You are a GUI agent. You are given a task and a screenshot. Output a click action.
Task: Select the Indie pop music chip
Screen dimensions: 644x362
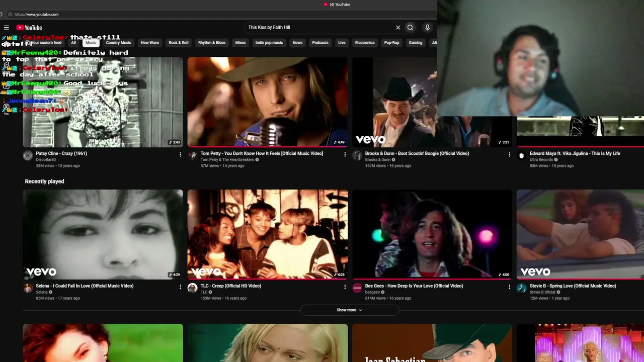269,43
